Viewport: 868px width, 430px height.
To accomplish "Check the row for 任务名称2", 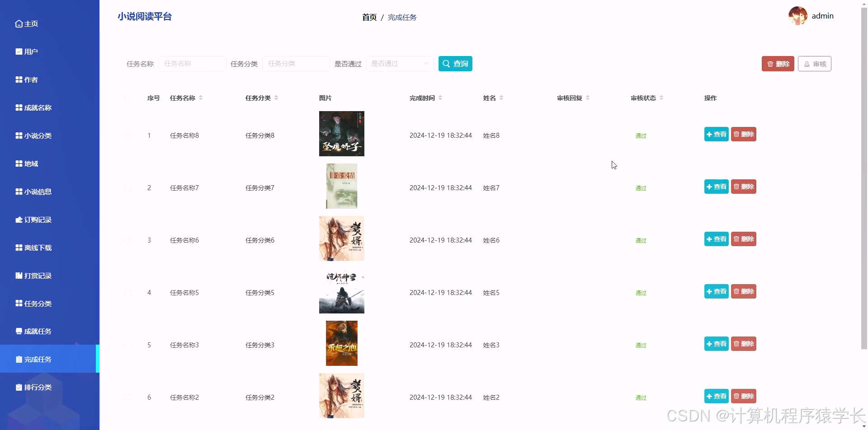I will (x=128, y=397).
